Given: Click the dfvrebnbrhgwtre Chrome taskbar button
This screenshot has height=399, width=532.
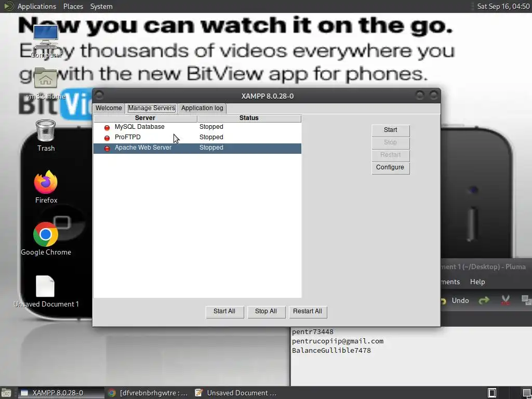Looking at the screenshot, I should click(148, 393).
